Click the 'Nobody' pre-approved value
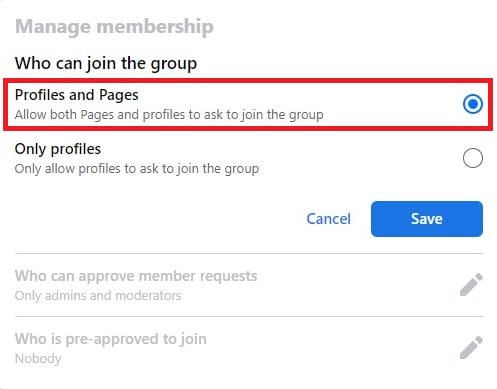 coord(38,359)
